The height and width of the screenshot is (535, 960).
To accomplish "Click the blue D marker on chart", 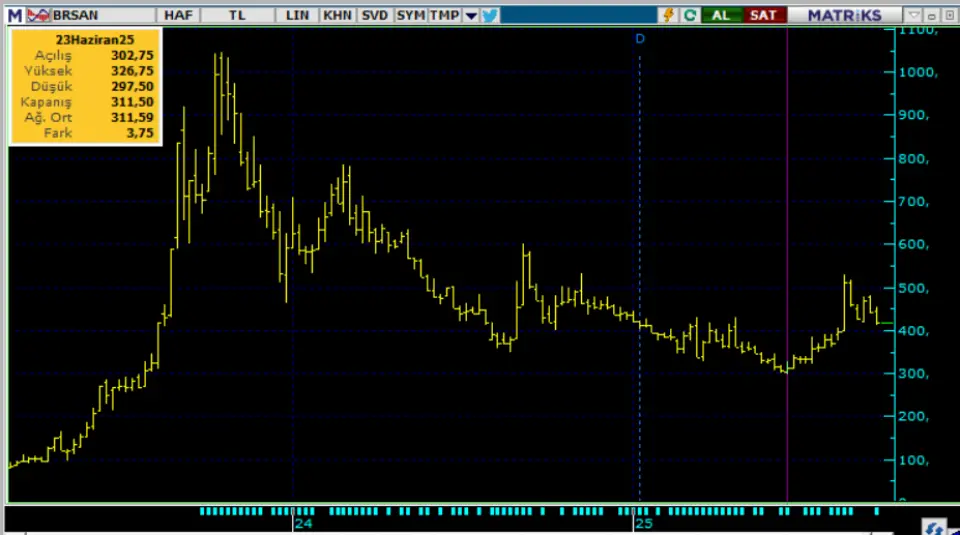I will point(640,38).
